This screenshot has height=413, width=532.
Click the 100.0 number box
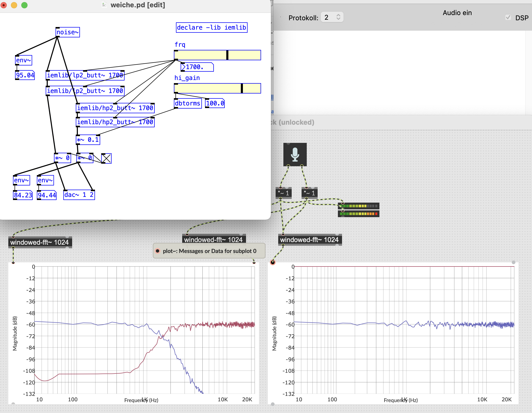tap(215, 103)
